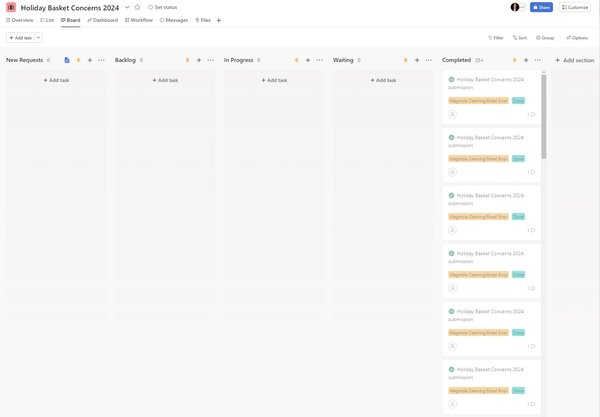The height and width of the screenshot is (417, 600).
Task: Click the orange Magnolia Claiming/Email Error tag
Action: [x=478, y=101]
